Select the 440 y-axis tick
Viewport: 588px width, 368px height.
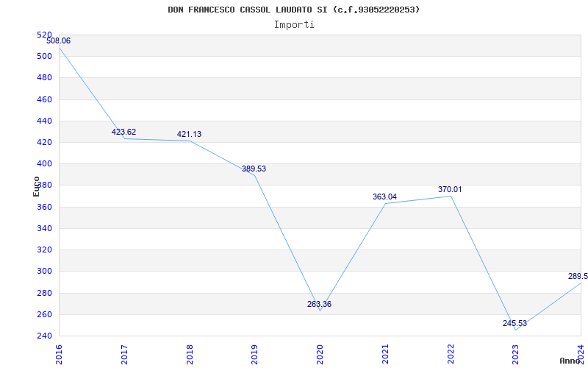44,121
